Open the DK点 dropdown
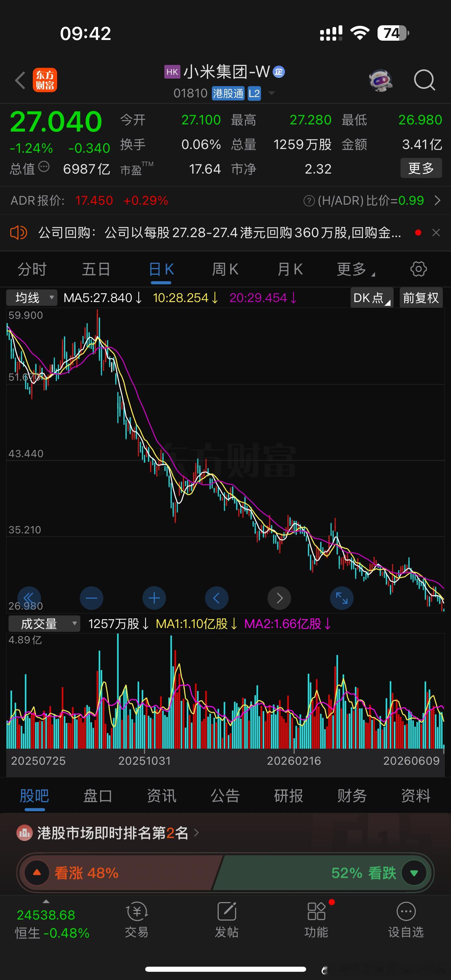Screen dimensions: 451x980 pos(371,298)
